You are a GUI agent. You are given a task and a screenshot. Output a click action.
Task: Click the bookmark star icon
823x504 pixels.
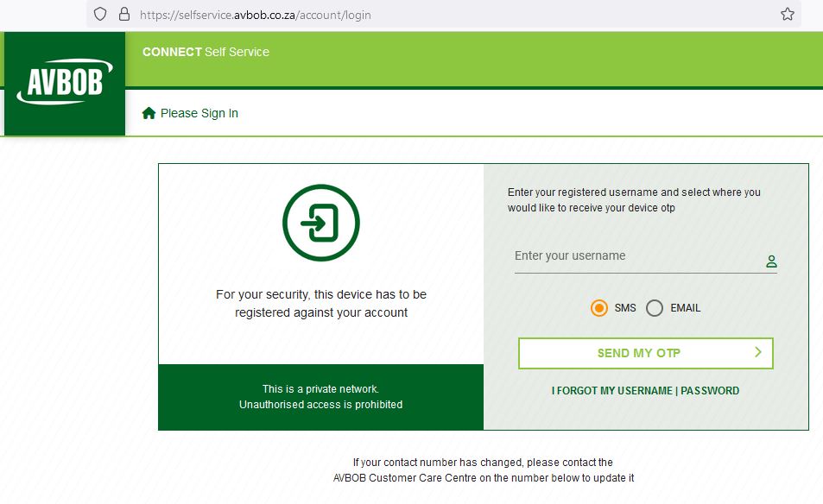pos(786,14)
